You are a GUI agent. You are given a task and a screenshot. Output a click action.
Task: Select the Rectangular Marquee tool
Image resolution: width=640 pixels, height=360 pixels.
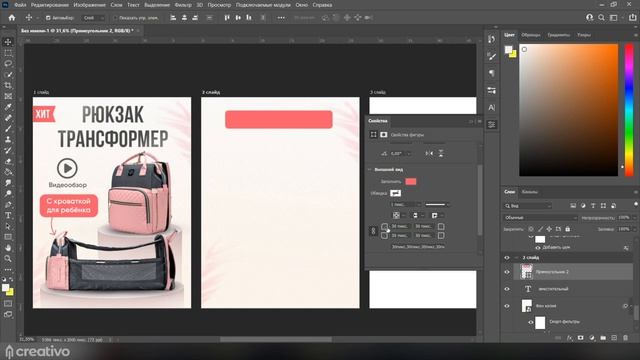[8, 53]
